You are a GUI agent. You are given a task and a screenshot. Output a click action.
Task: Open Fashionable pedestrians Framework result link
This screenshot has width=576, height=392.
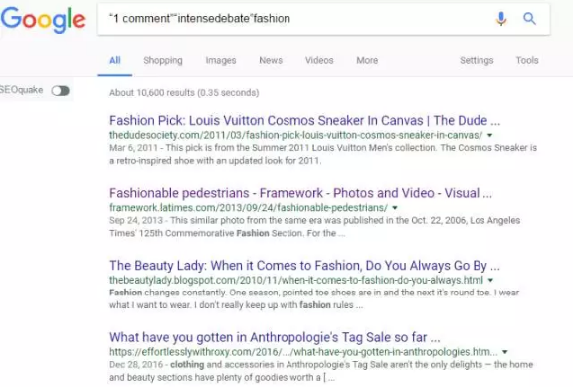point(300,193)
